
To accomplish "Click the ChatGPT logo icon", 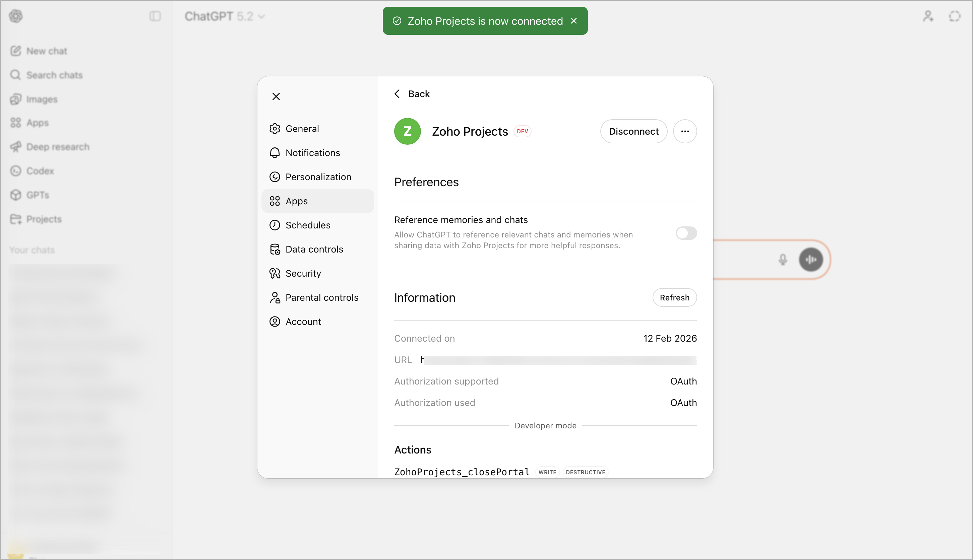I will (16, 16).
